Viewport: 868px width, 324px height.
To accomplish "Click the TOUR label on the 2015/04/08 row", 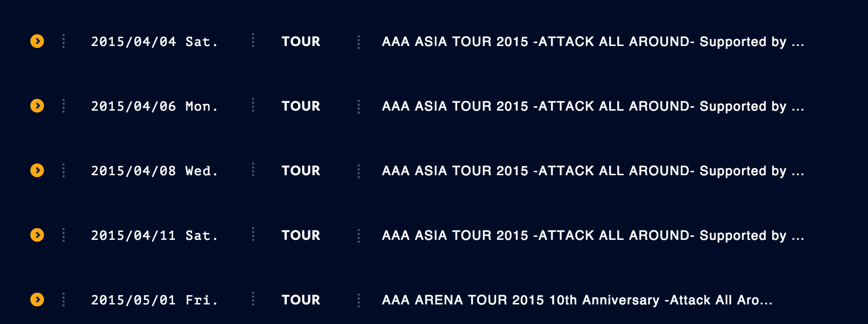I will pyautogui.click(x=301, y=171).
